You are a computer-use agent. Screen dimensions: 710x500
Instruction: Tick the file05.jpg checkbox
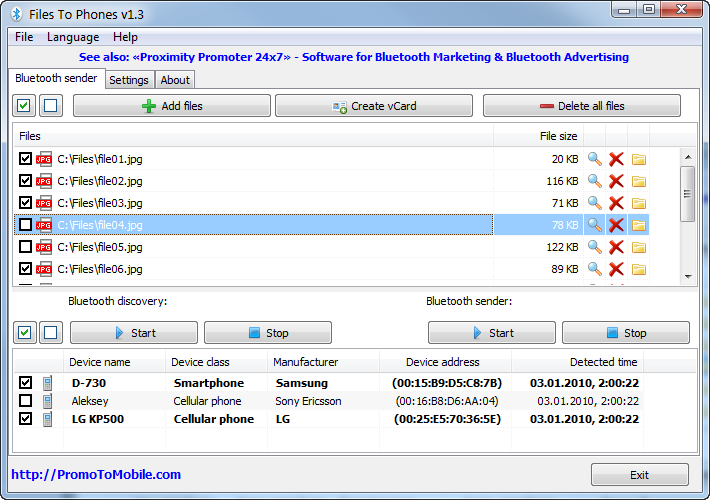pos(25,246)
